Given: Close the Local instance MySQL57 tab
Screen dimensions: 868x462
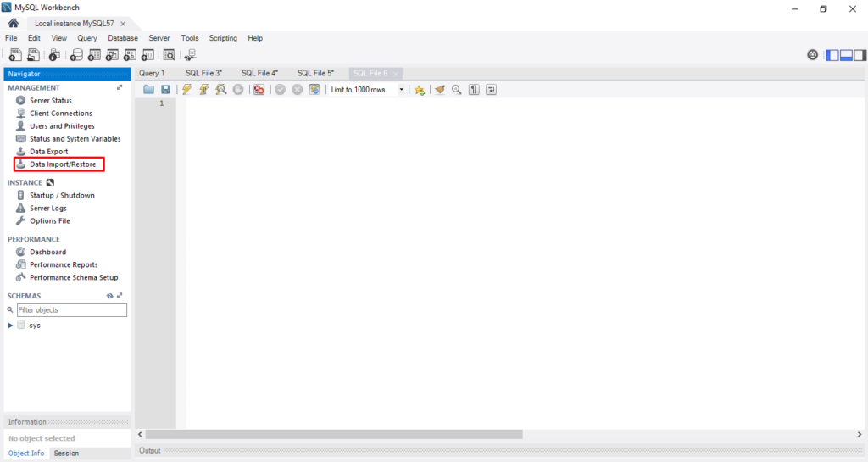Looking at the screenshot, I should point(123,24).
